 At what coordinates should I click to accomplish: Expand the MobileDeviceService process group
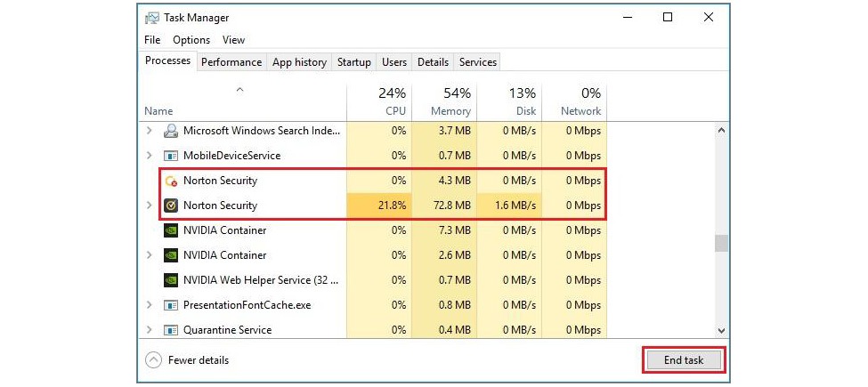point(149,156)
